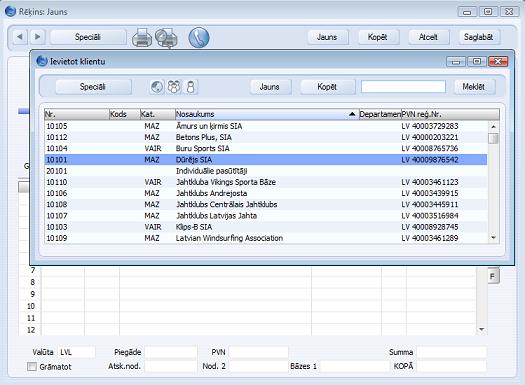Select client Āmurs un ķirmis SIA

click(266, 126)
